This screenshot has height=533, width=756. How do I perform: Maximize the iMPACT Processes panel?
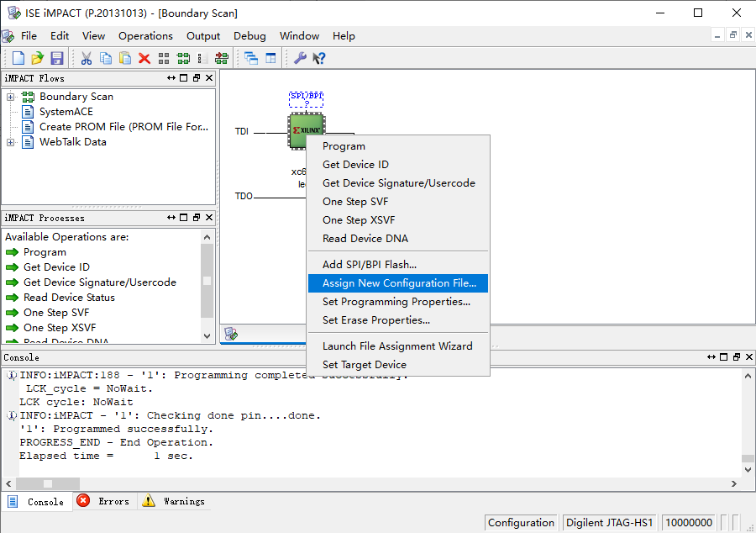point(184,218)
